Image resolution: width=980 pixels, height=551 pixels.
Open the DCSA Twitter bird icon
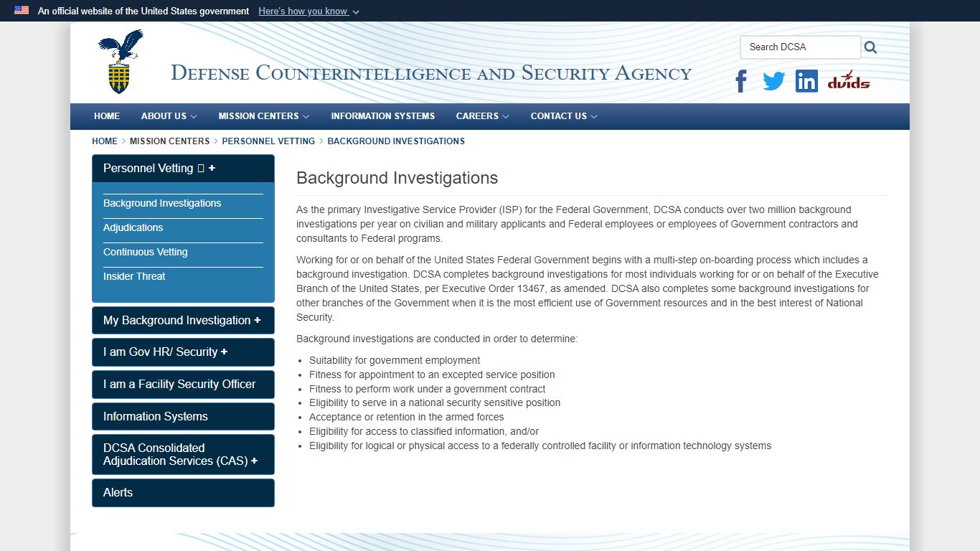pos(773,81)
